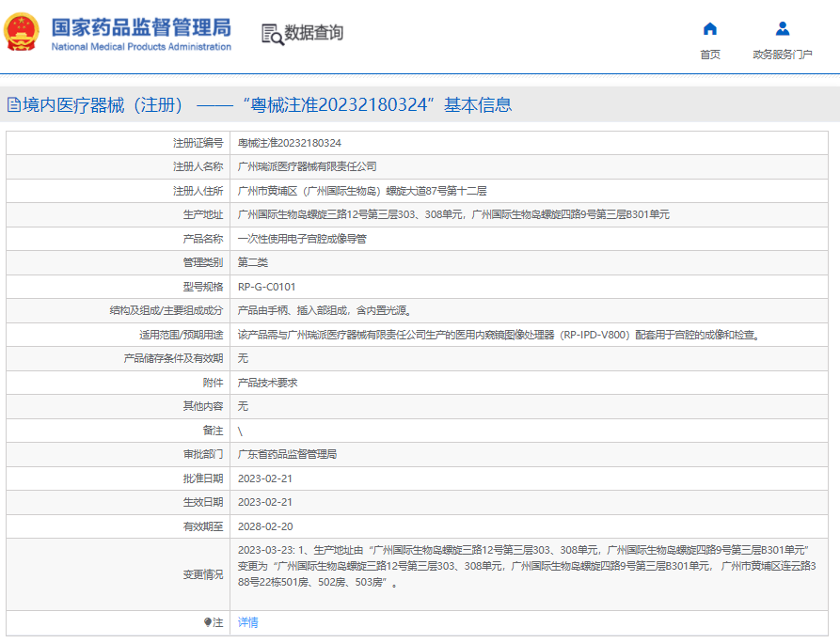This screenshot has width=840, height=643.
Task: Select 广东省药品监督管理局 approval department
Action: pyautogui.click(x=287, y=455)
